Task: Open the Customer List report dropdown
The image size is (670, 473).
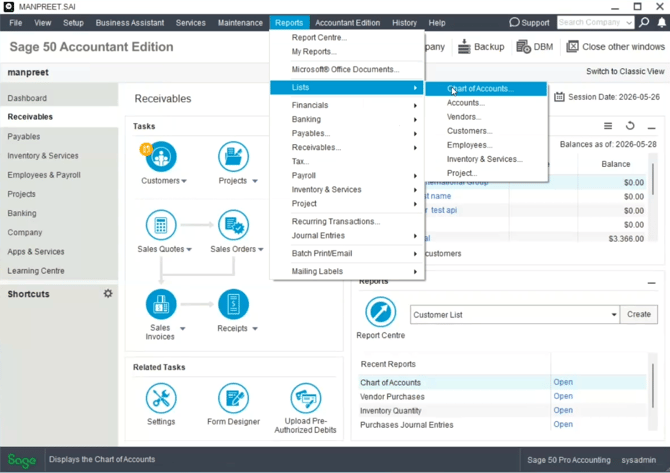Action: 614,314
